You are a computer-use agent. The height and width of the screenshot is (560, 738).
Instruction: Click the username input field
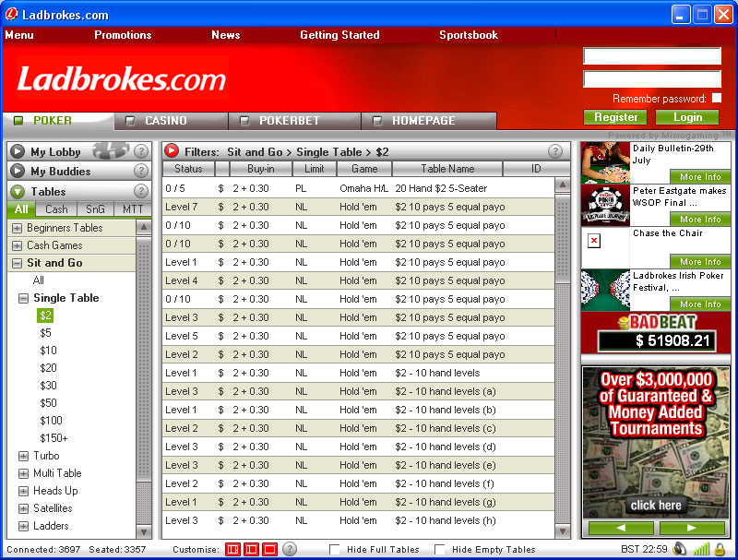point(652,56)
